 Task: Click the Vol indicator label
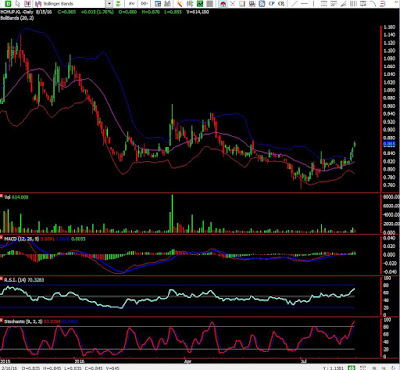tap(7, 197)
